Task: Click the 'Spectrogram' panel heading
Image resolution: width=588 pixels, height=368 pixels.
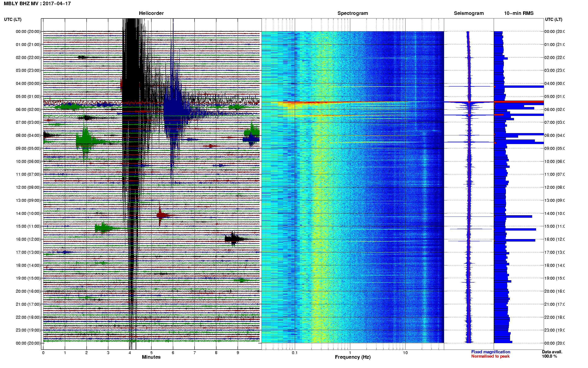Action: click(353, 13)
